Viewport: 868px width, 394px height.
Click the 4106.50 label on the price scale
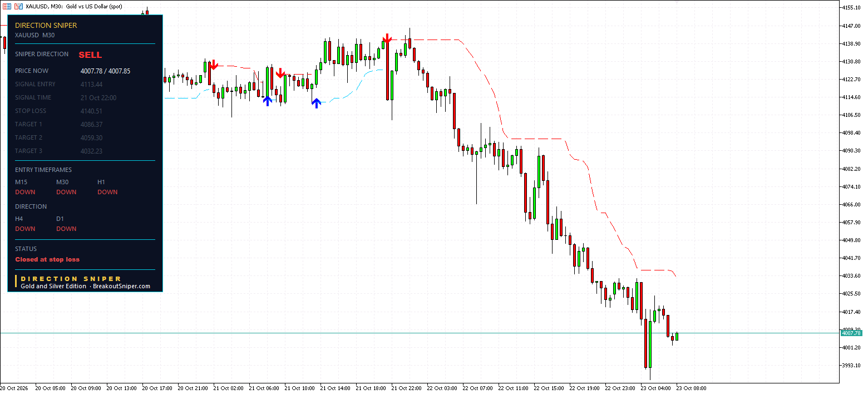coord(852,115)
